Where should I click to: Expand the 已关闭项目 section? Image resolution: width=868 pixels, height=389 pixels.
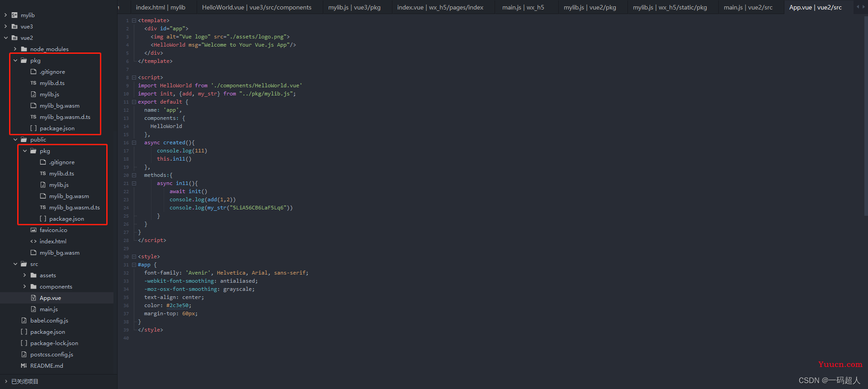(x=6, y=381)
